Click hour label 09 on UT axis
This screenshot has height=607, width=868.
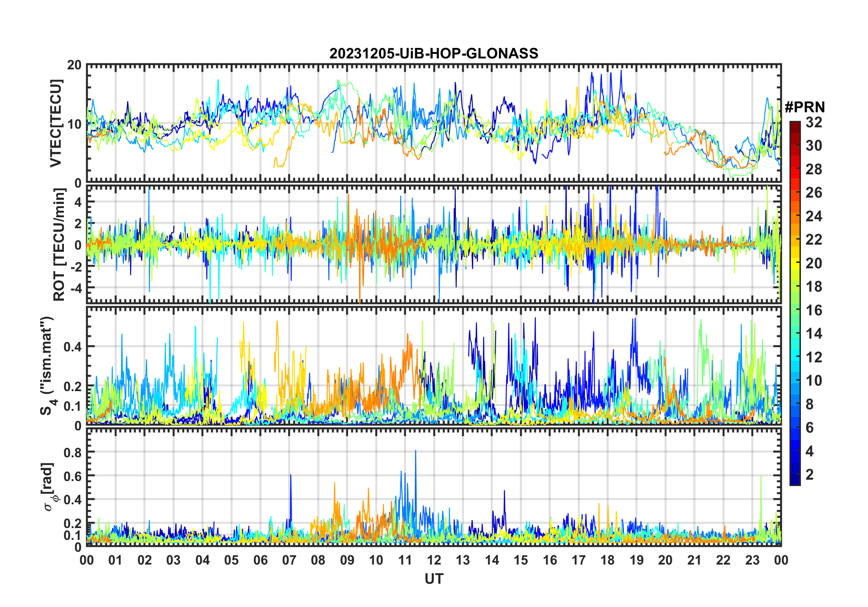347,560
